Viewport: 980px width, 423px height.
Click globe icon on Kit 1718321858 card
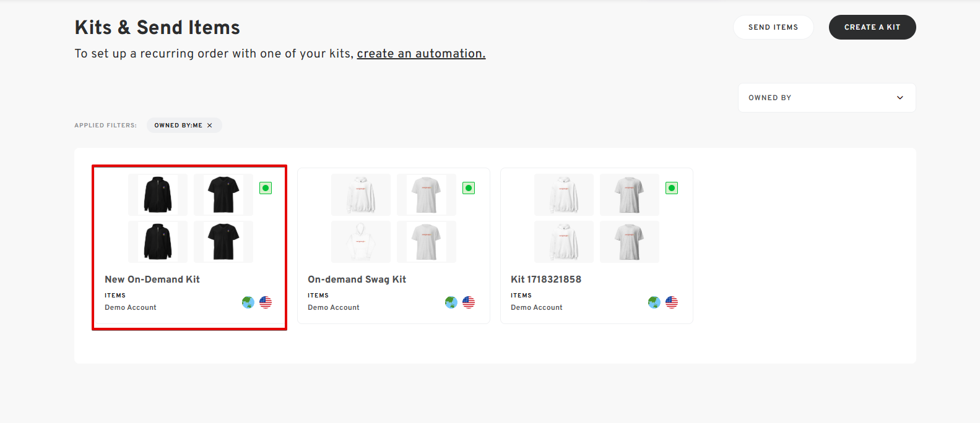tap(654, 302)
